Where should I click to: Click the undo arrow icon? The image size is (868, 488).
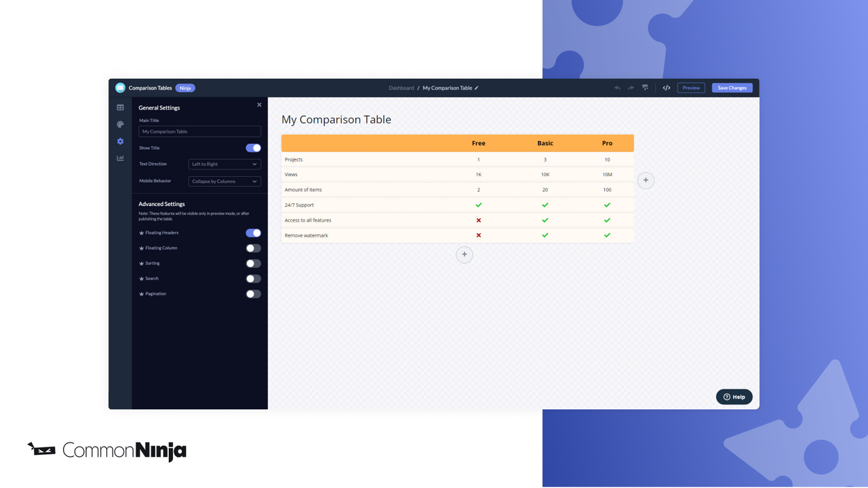click(x=617, y=87)
